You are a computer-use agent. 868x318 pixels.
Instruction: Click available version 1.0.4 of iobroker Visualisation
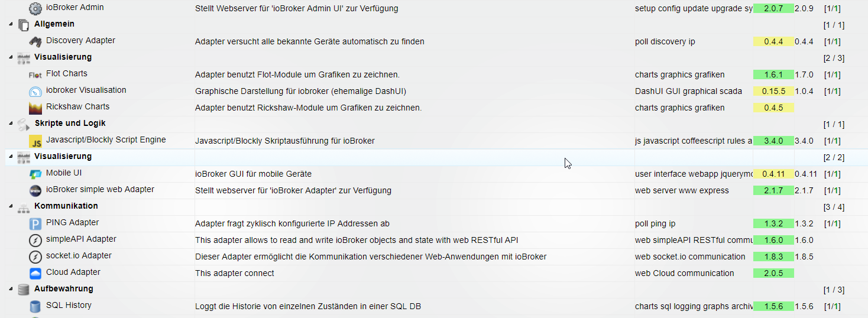[x=804, y=92]
